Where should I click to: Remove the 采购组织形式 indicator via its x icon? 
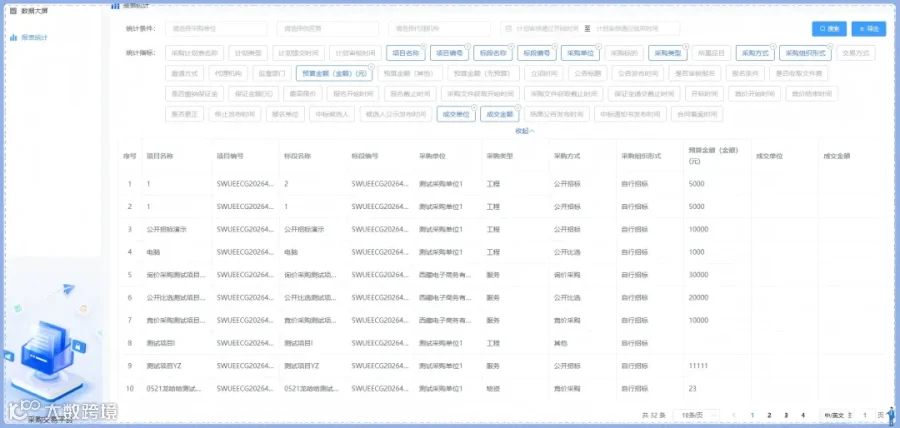[830, 46]
